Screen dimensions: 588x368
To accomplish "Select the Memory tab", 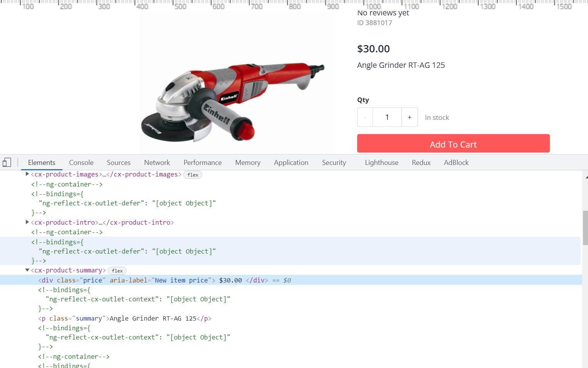I will point(248,163).
